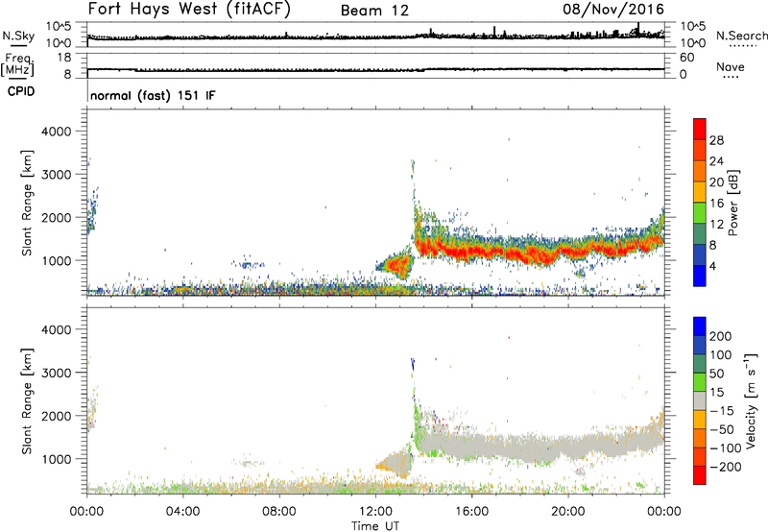Image resolution: width=768 pixels, height=532 pixels.
Task: Click the Nave legend label
Action: [731, 67]
